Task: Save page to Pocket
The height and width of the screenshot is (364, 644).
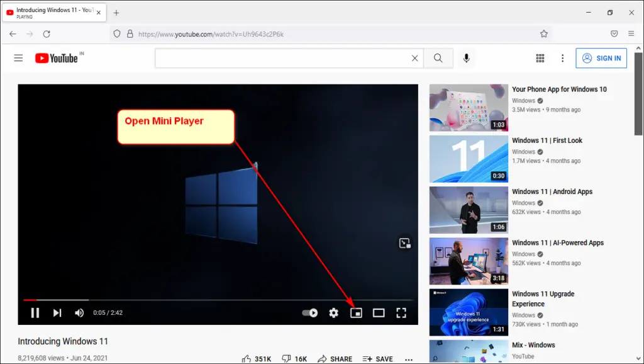Action: [614, 34]
